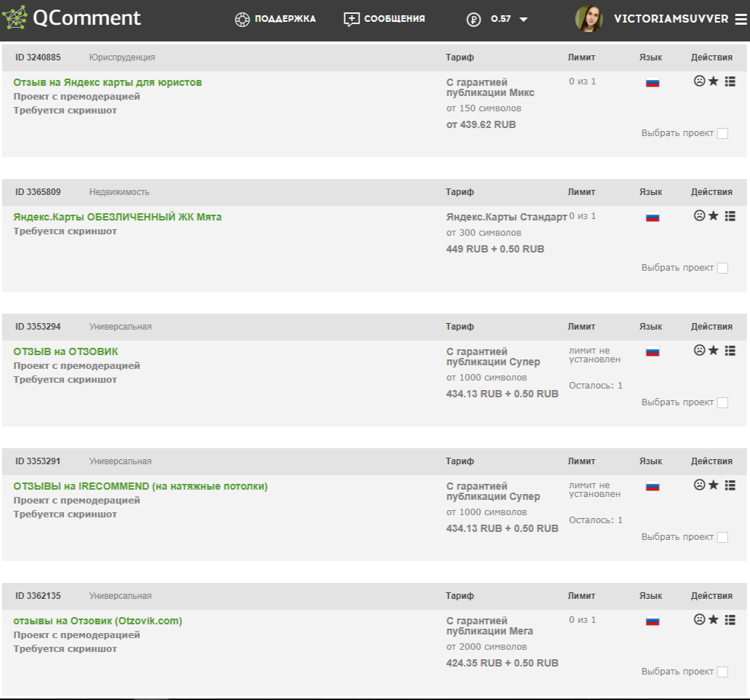Expand the balance dropdown arrow

tap(524, 20)
